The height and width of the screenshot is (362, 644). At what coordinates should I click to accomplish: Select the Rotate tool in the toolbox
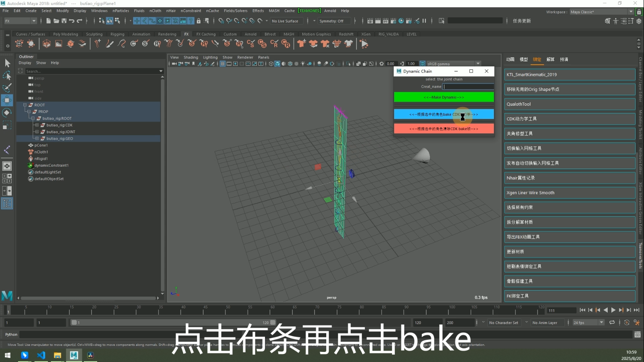pos(7,113)
